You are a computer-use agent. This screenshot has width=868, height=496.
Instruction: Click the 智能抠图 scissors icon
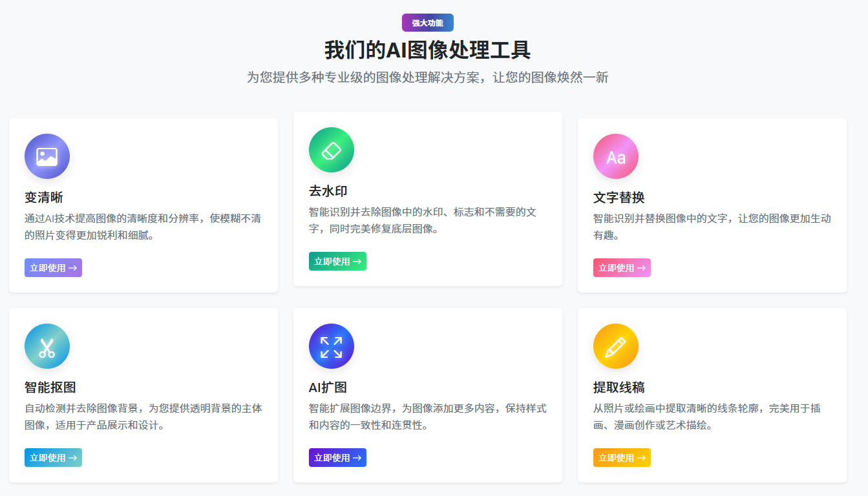47,346
